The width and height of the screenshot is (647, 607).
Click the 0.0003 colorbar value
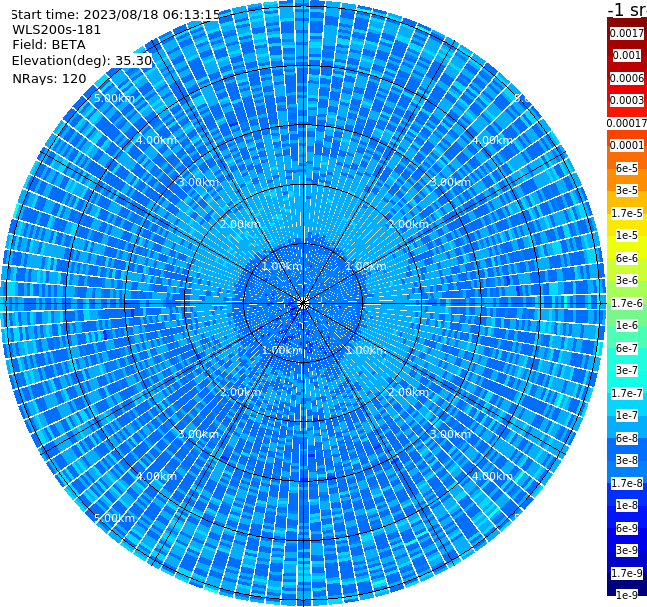pyautogui.click(x=627, y=100)
